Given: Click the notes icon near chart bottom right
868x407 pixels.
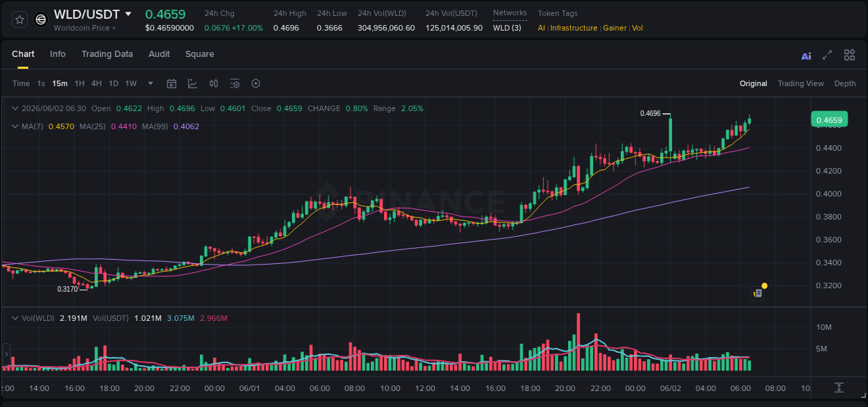Looking at the screenshot, I should [758, 293].
